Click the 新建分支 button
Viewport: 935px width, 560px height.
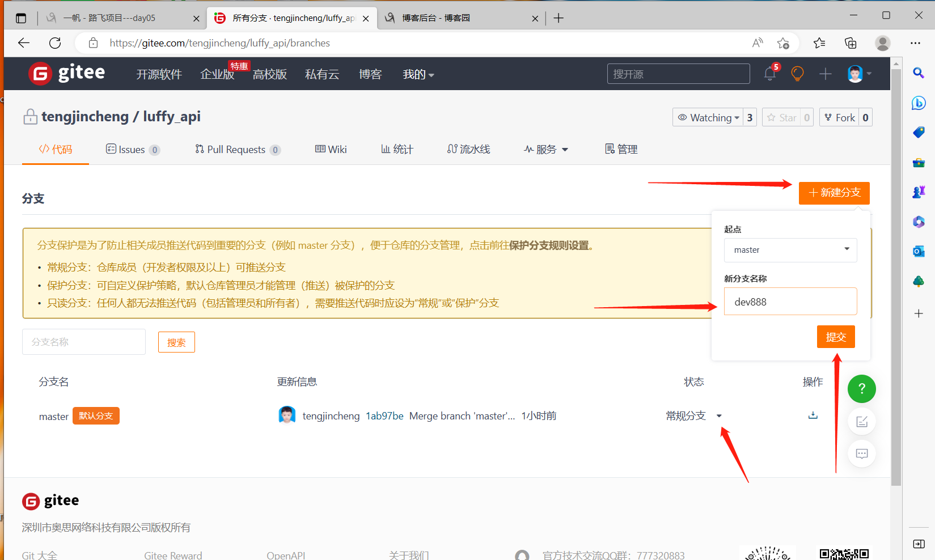[834, 193]
